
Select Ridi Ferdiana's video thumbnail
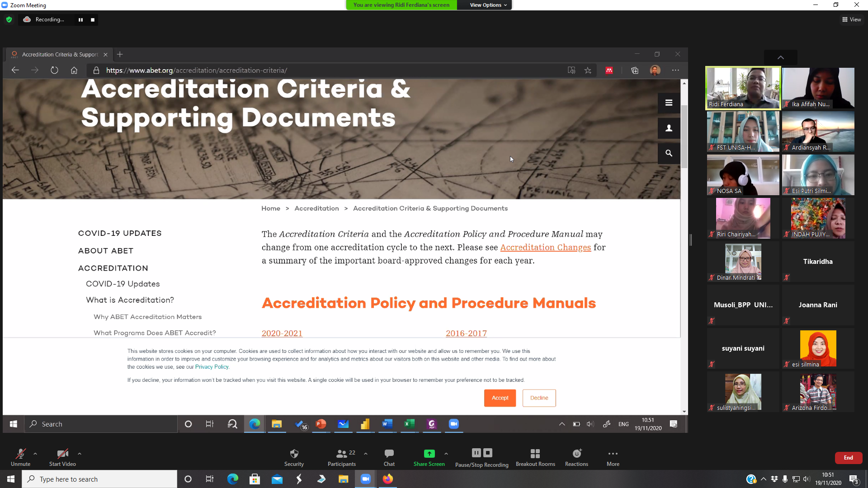click(743, 88)
